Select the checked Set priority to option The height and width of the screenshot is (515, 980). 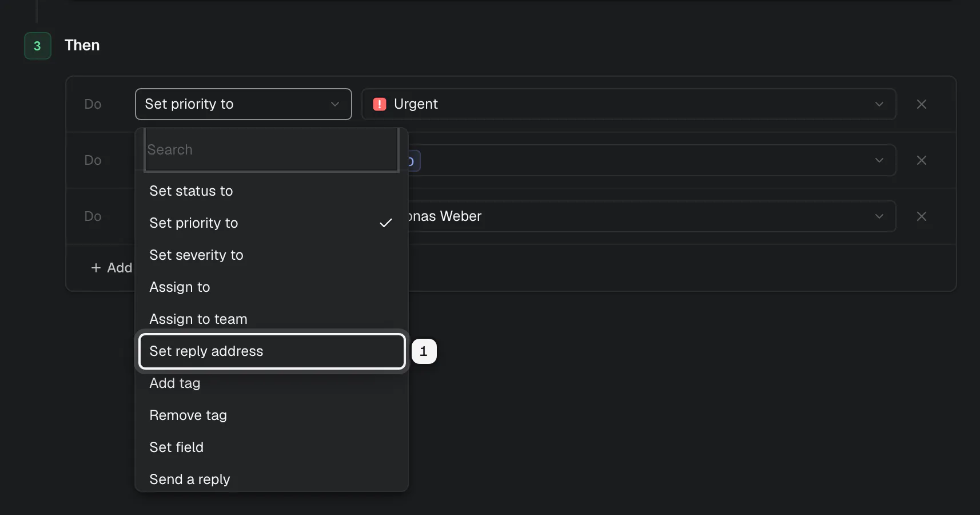point(272,223)
